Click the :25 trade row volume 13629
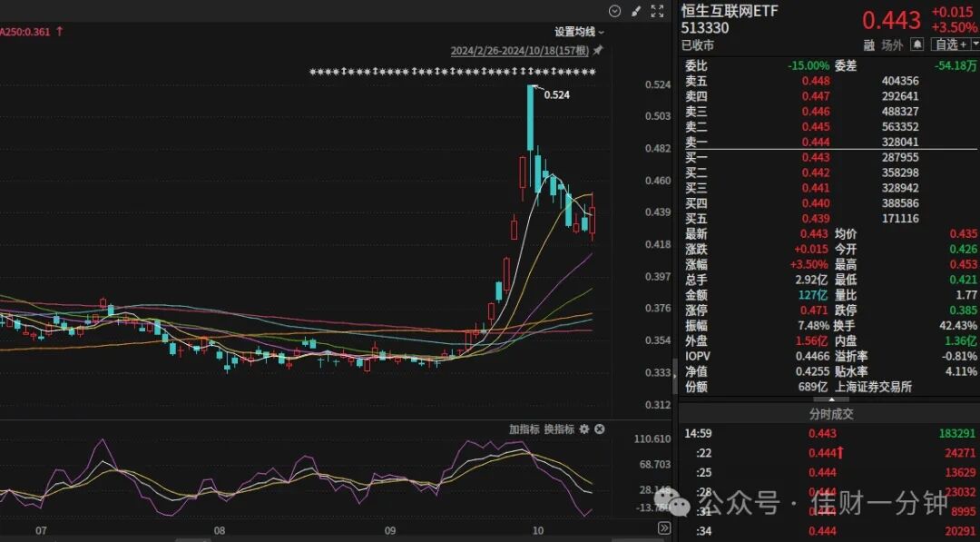This screenshot has height=542, width=980. pos(961,472)
